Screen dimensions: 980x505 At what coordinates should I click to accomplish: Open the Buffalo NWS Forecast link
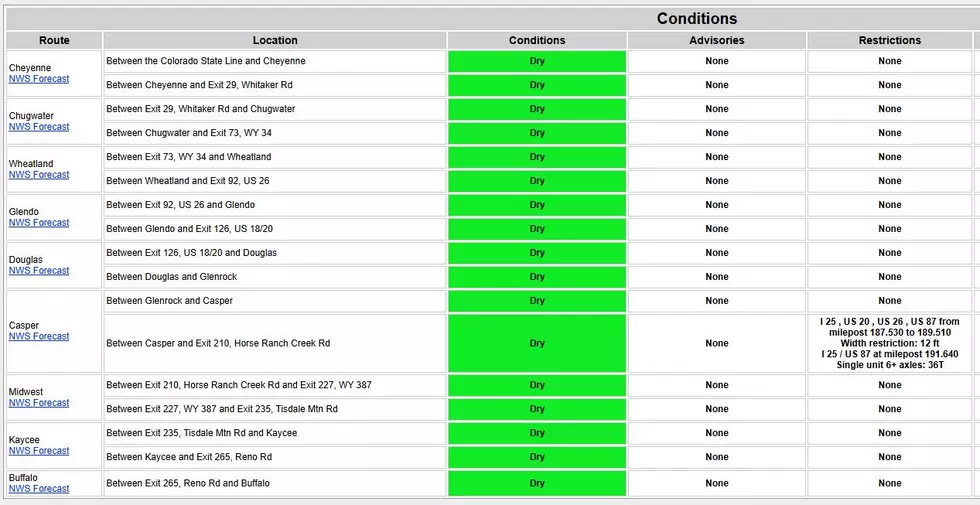coord(39,489)
